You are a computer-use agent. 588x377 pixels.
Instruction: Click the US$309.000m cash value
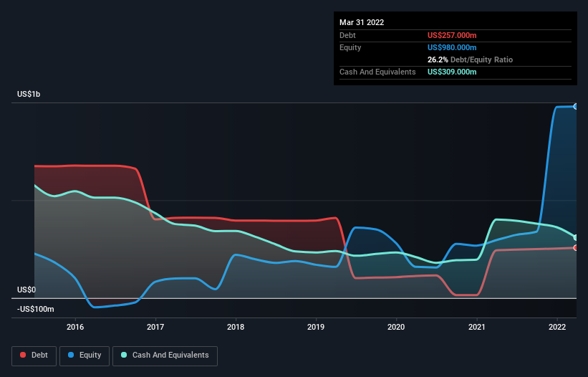452,72
